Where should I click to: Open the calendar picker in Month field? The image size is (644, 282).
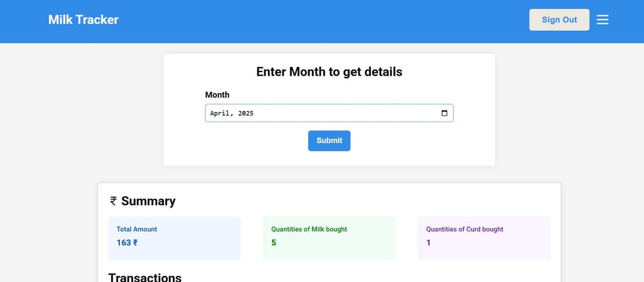click(444, 113)
